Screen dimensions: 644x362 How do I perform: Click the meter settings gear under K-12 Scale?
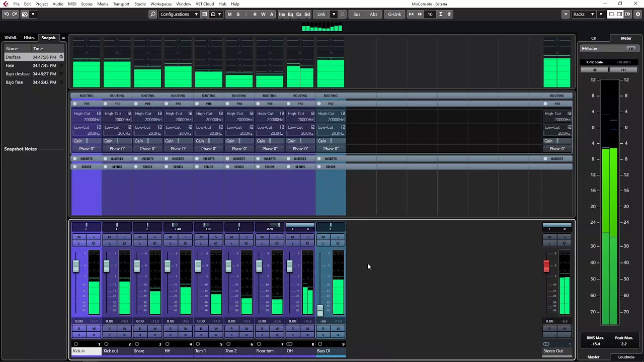click(x=595, y=70)
